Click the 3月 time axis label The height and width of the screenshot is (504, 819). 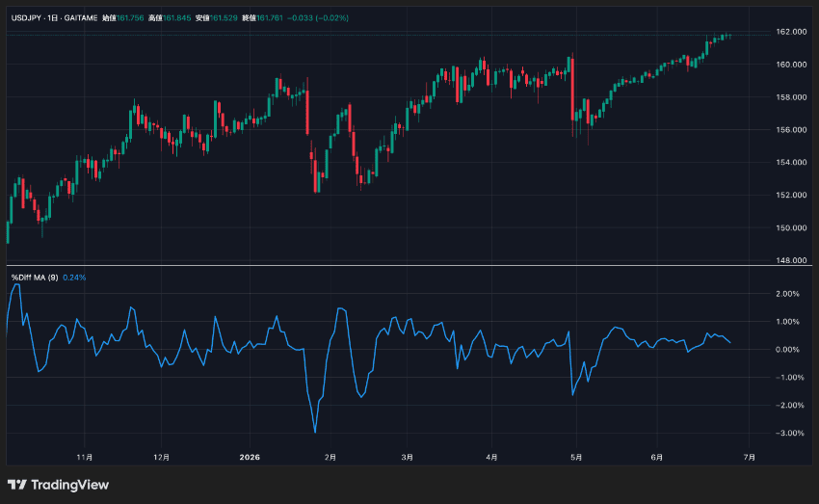(408, 458)
